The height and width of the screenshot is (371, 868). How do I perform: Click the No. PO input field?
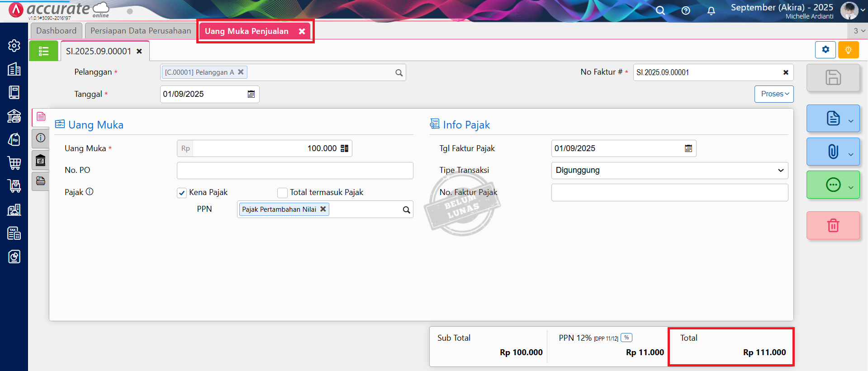(x=295, y=171)
